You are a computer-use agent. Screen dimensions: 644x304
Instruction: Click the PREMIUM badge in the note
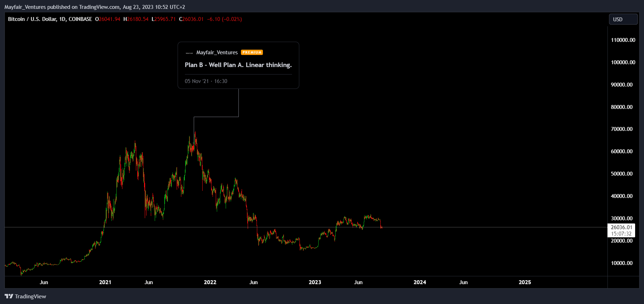[252, 52]
